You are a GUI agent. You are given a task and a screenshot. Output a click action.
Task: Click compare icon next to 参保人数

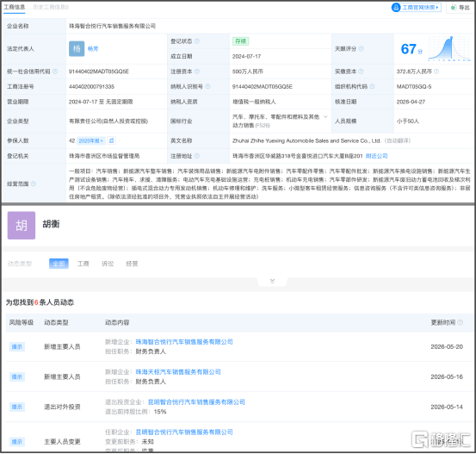point(111,140)
